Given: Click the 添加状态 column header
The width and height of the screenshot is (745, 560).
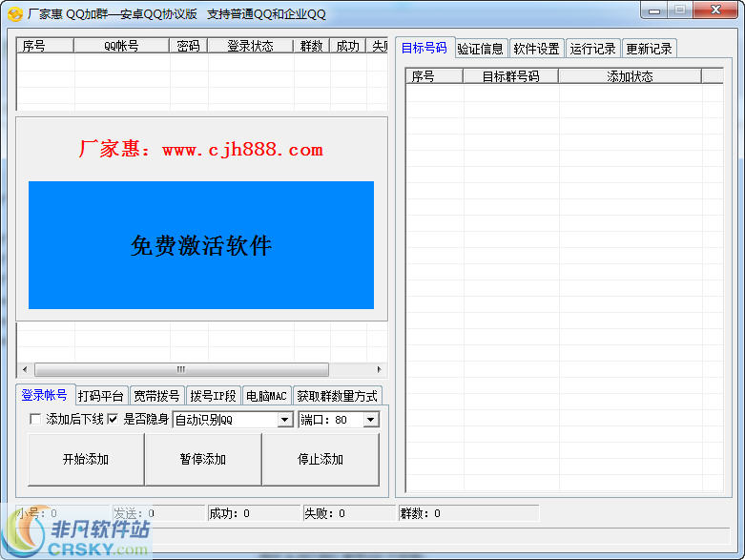Looking at the screenshot, I should 630,76.
